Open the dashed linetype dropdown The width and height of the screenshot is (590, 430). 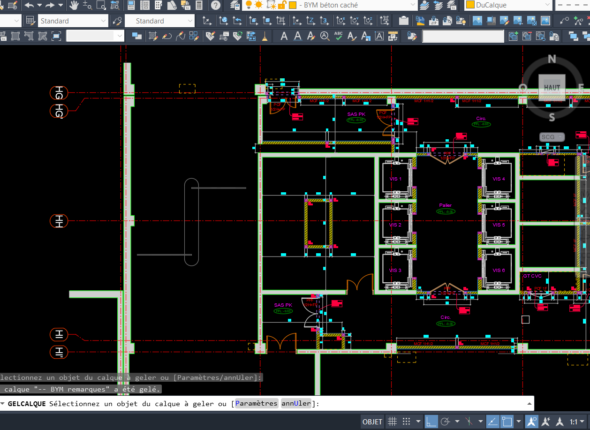point(573,5)
